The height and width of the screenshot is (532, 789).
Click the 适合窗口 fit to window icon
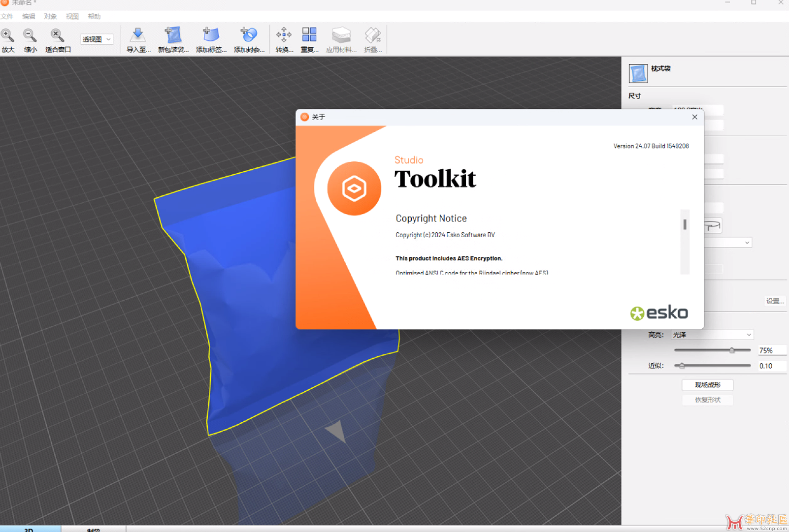click(57, 35)
